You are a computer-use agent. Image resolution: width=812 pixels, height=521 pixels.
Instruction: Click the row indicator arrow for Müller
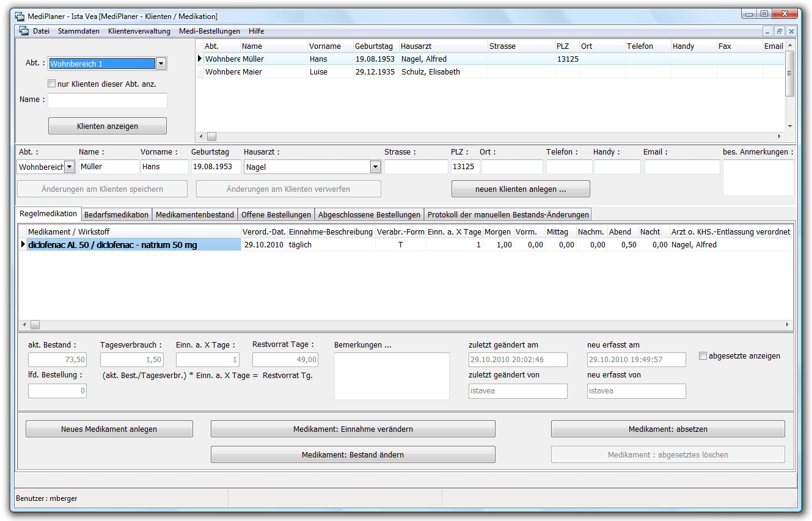[x=199, y=59]
